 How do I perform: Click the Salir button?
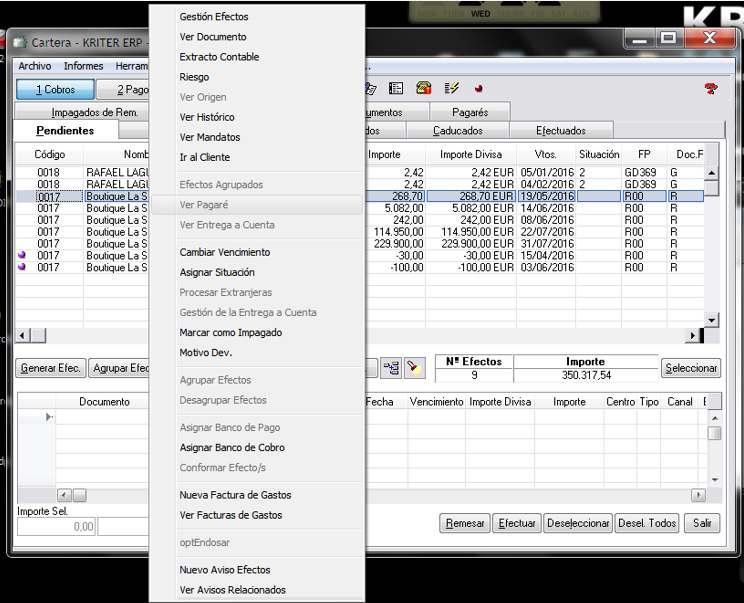[x=702, y=523]
